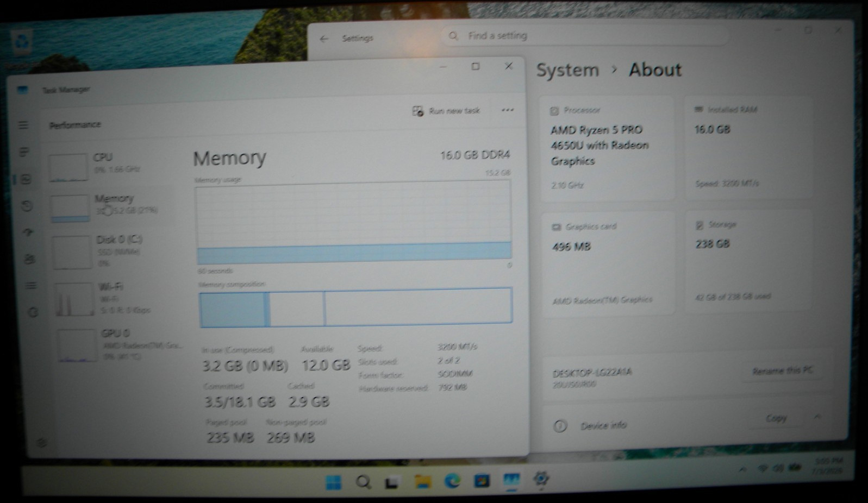Click Wi-Fi icon in system tray
Image resolution: width=868 pixels, height=503 pixels.
click(x=763, y=468)
